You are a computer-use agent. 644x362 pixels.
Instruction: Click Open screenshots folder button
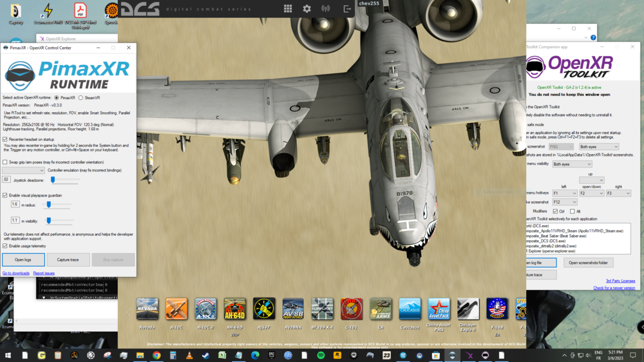pos(588,263)
